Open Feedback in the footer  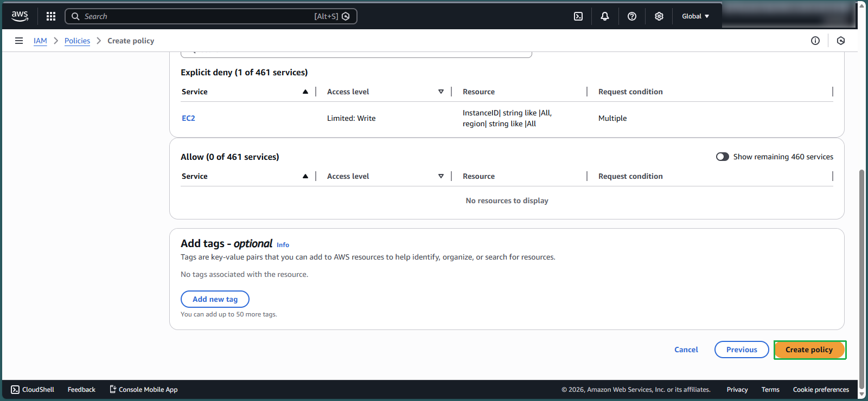tap(81, 390)
